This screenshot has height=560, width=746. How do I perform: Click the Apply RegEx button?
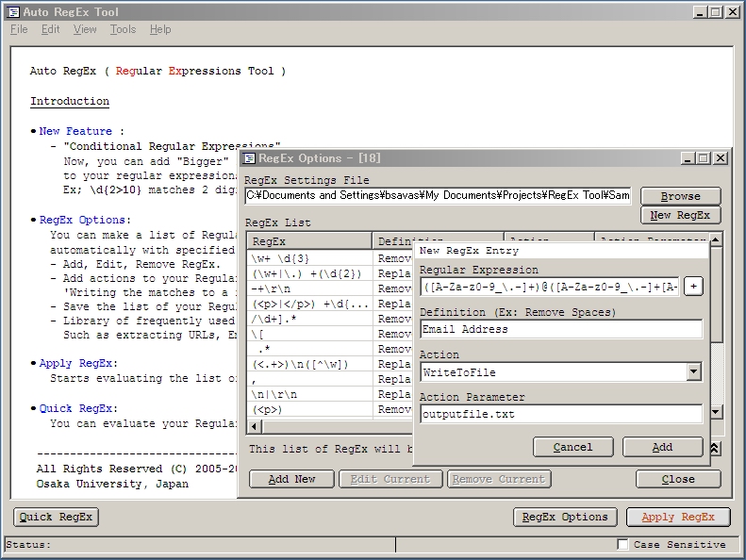(x=678, y=517)
